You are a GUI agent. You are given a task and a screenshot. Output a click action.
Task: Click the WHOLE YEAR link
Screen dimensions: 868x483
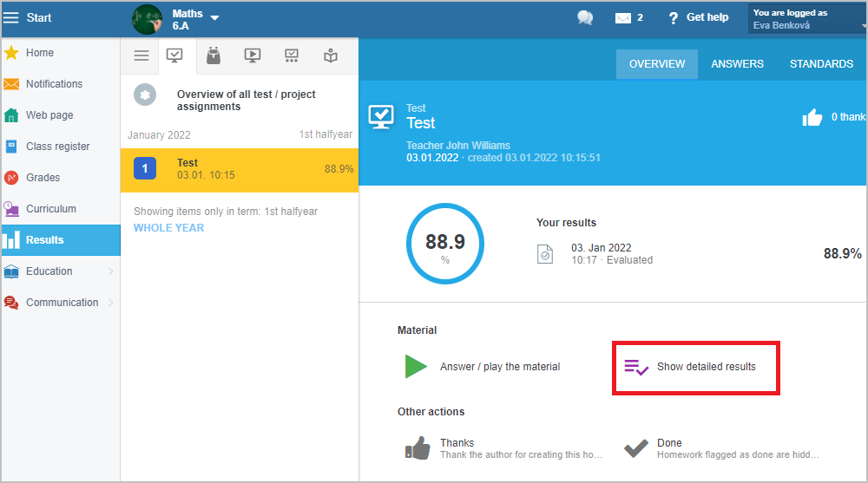pos(169,228)
